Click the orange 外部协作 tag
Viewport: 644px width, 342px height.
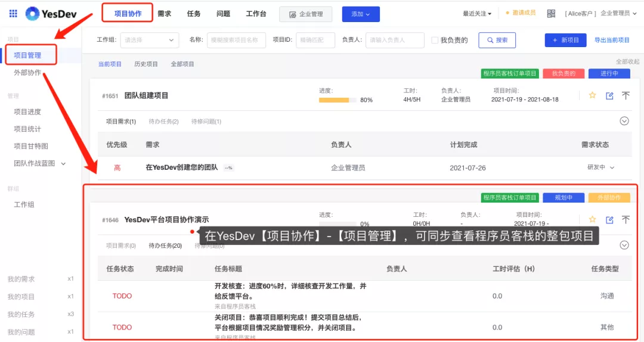609,197
